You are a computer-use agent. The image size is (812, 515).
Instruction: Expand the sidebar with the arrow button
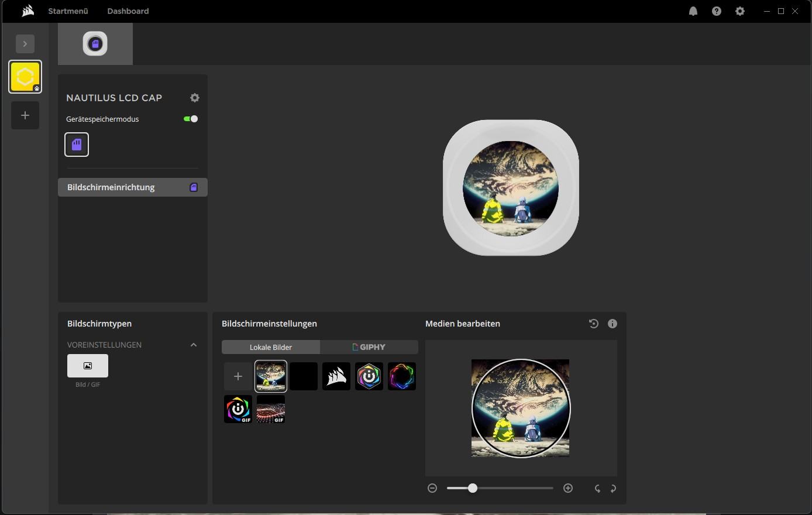click(x=25, y=44)
